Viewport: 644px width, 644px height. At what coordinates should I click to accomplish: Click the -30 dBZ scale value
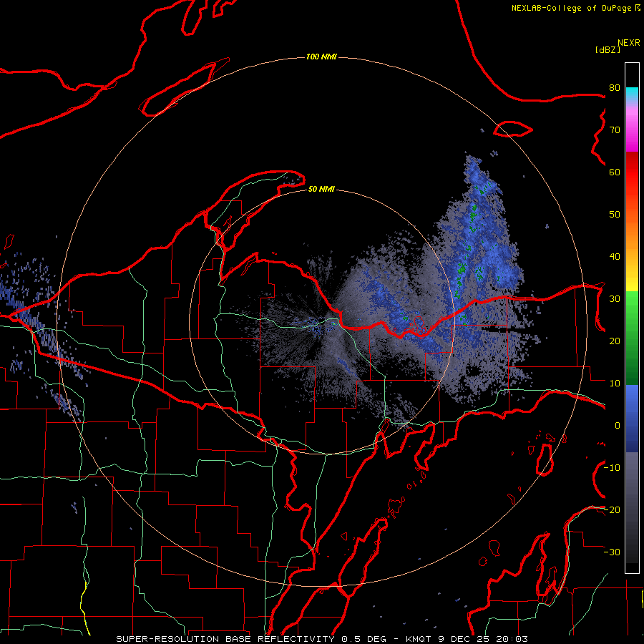tap(612, 552)
